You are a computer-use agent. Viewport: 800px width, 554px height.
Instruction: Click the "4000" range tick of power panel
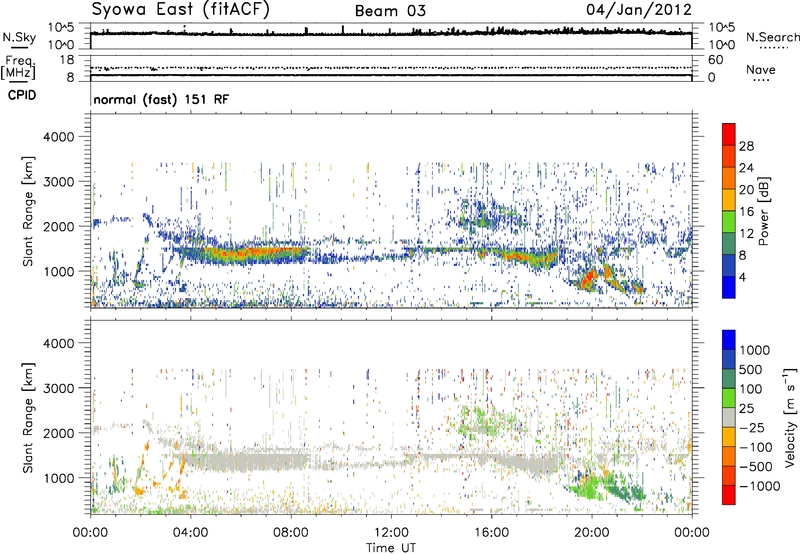coord(58,137)
